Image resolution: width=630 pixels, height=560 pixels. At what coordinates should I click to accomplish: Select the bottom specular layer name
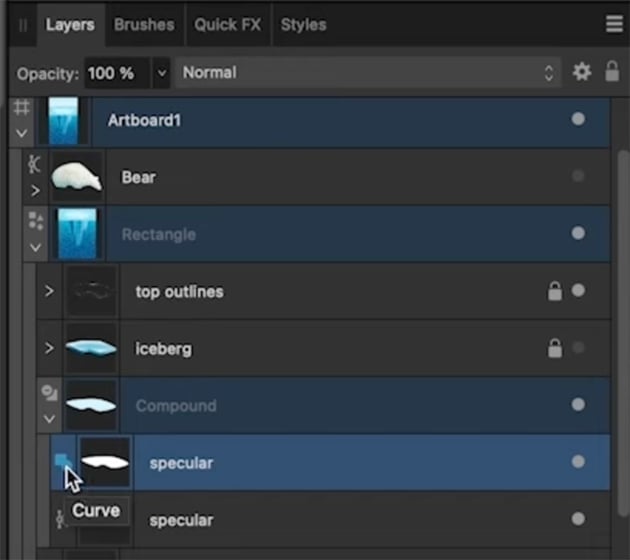(181, 520)
